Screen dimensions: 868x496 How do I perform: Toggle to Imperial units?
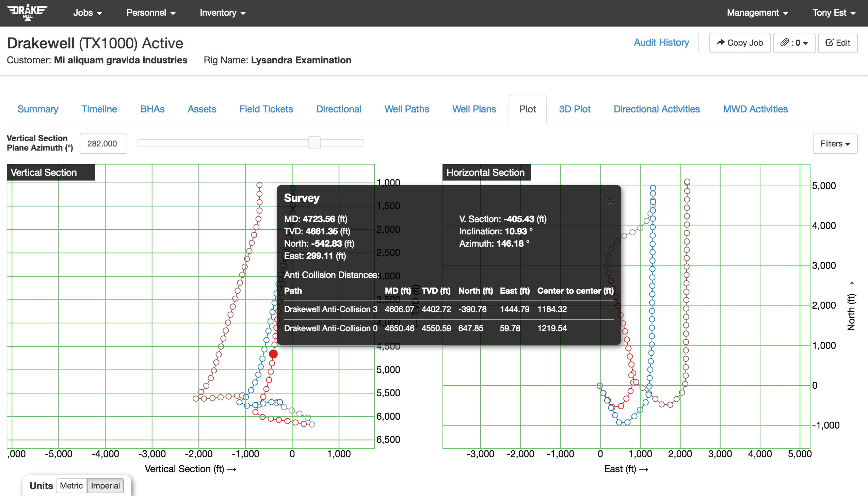pos(105,485)
